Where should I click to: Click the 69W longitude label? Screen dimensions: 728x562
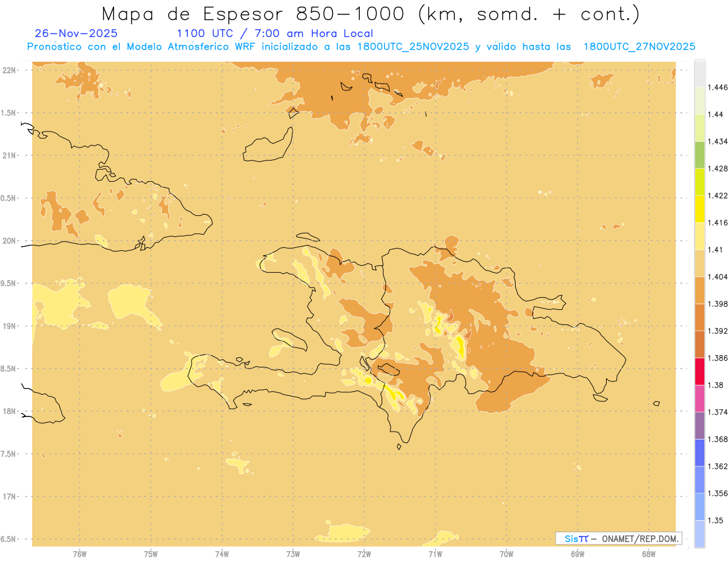click(578, 554)
